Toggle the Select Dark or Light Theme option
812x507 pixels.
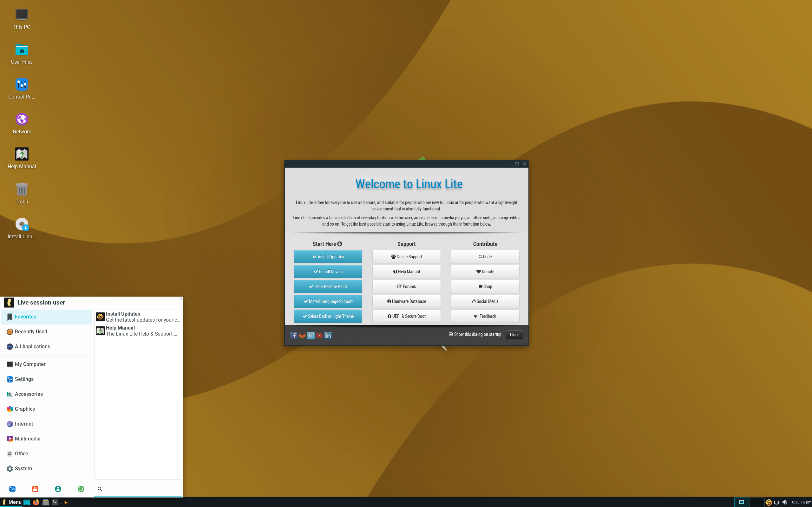[328, 316]
